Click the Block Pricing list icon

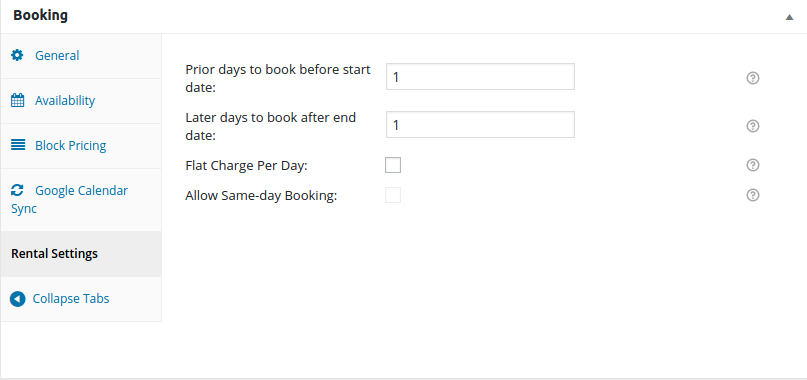(x=17, y=145)
